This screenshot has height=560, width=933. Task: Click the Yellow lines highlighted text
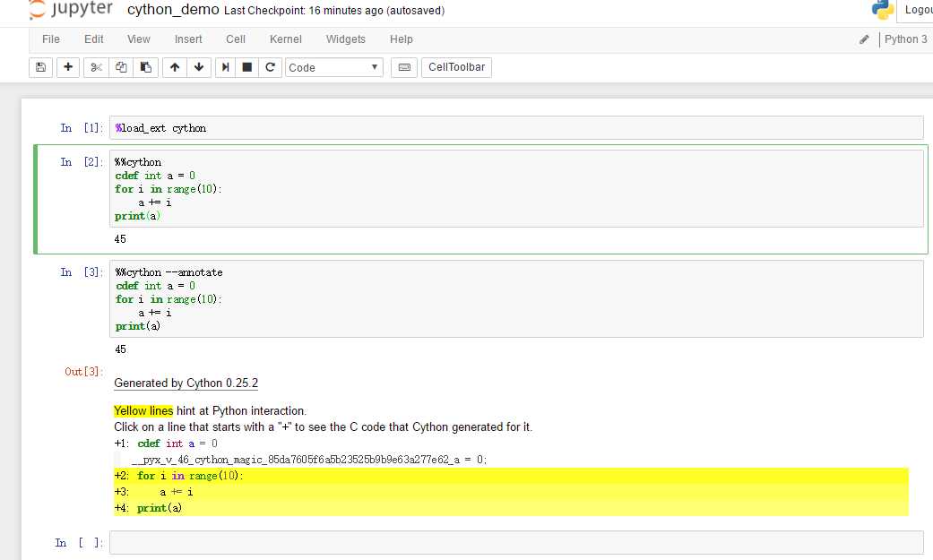(143, 410)
